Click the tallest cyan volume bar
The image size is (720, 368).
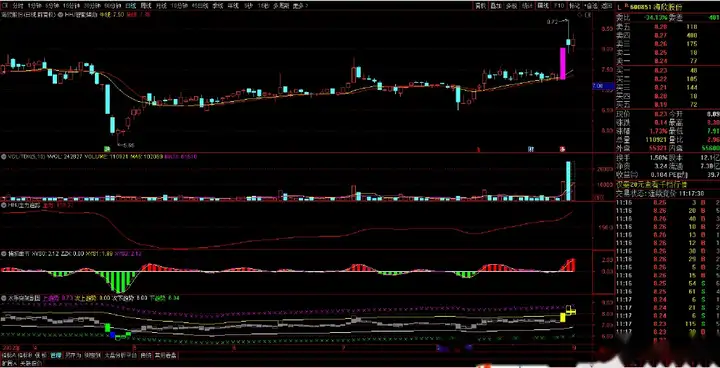tap(568, 181)
